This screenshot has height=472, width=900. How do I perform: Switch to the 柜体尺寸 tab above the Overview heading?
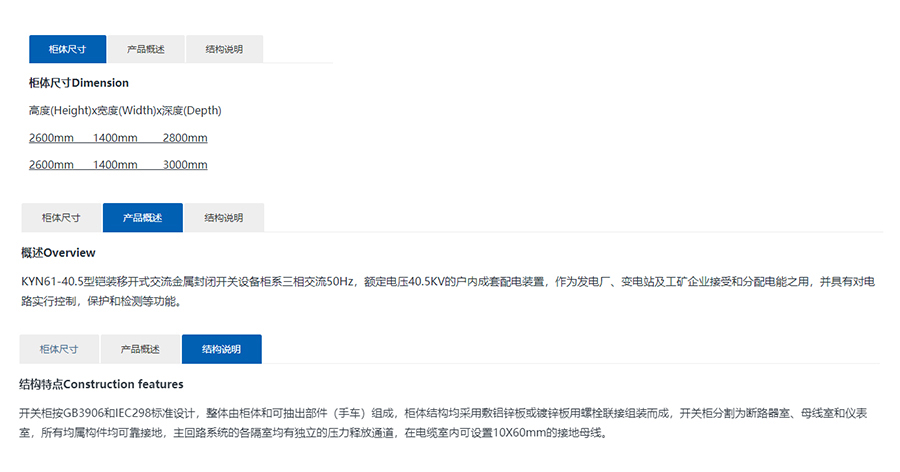tap(60, 217)
